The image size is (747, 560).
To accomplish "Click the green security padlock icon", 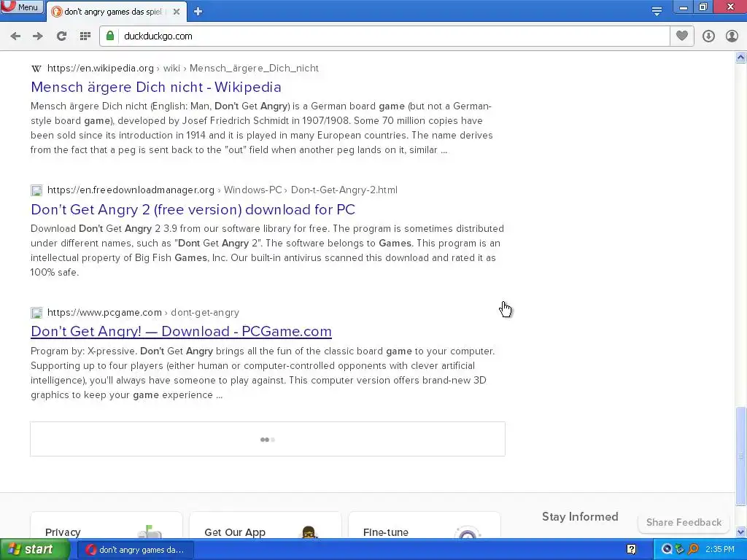I will pos(110,36).
